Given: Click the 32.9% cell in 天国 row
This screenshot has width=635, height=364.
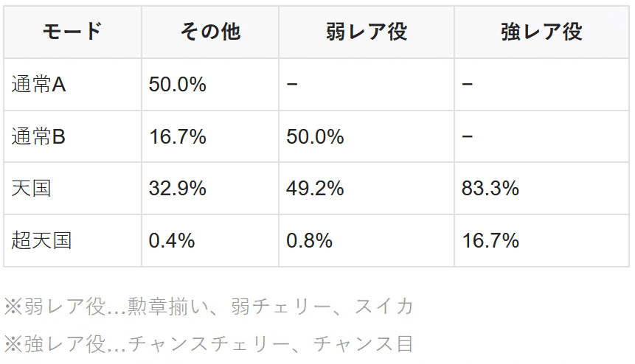Looking at the screenshot, I should pos(178,189).
